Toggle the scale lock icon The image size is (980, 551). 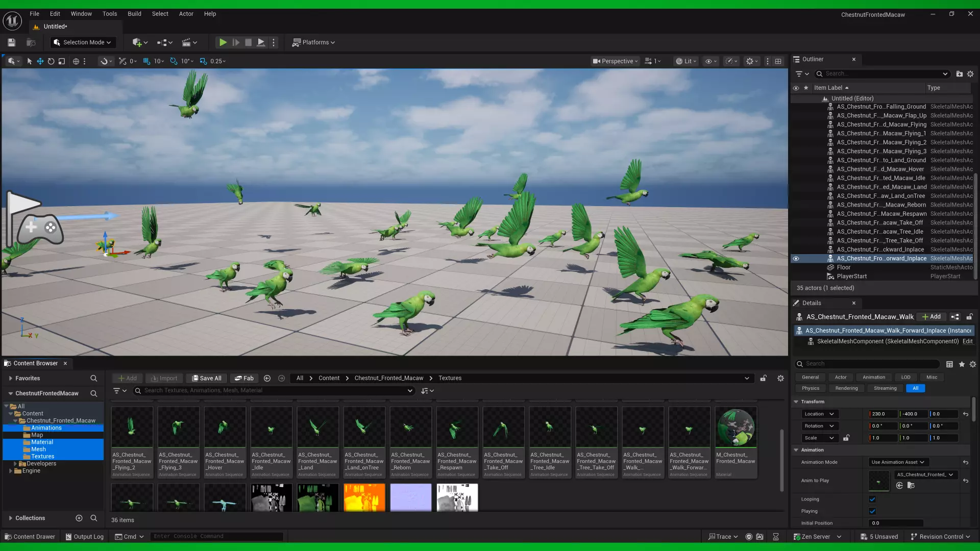(x=846, y=438)
